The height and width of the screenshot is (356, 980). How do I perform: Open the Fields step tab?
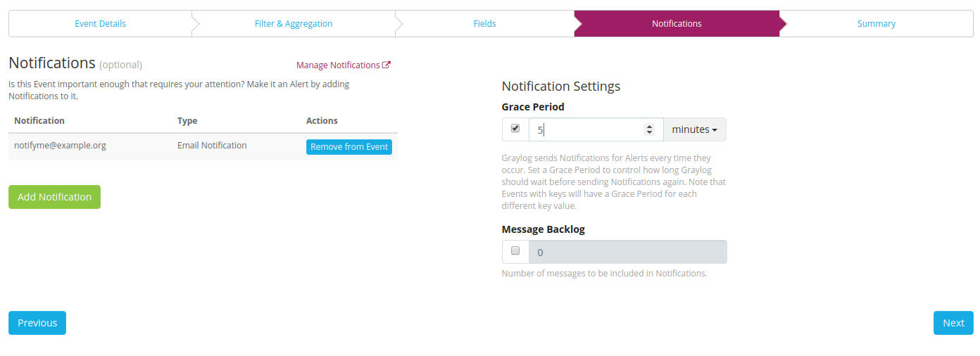pos(484,23)
